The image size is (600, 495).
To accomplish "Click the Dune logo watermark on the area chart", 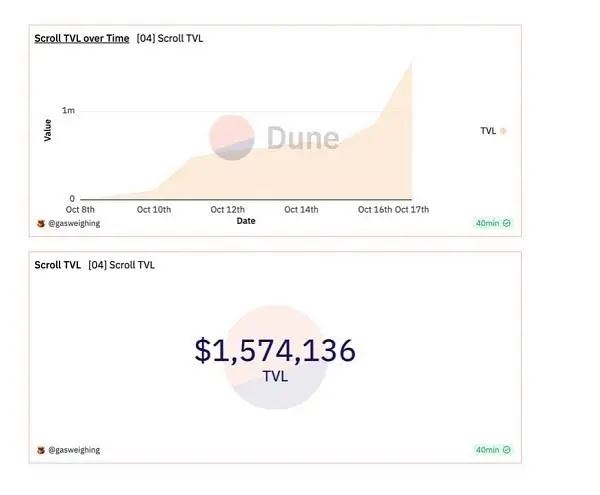I will [x=275, y=137].
